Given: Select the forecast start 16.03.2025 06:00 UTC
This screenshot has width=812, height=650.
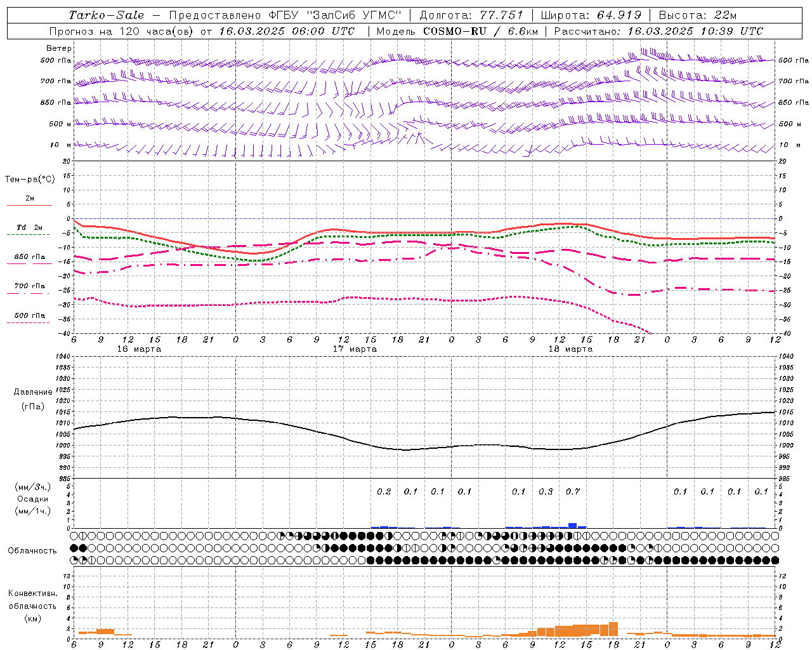Looking at the screenshot, I should coord(287,31).
